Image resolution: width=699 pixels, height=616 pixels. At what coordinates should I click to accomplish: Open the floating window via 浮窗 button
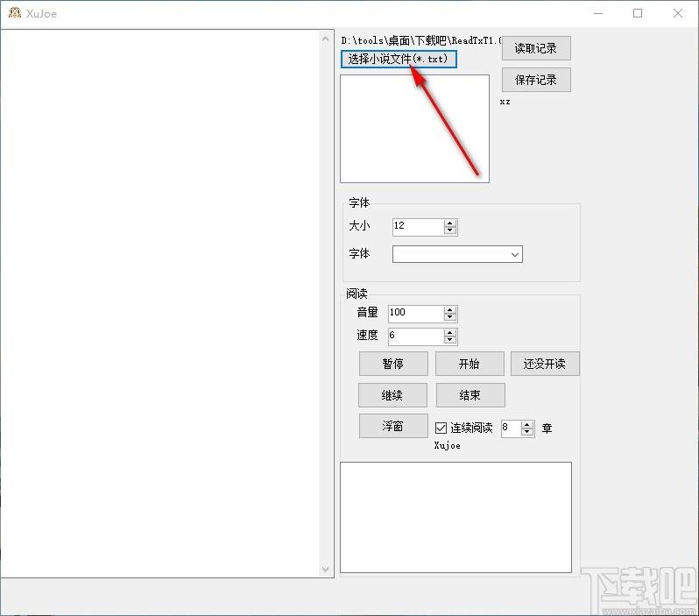[x=393, y=426]
